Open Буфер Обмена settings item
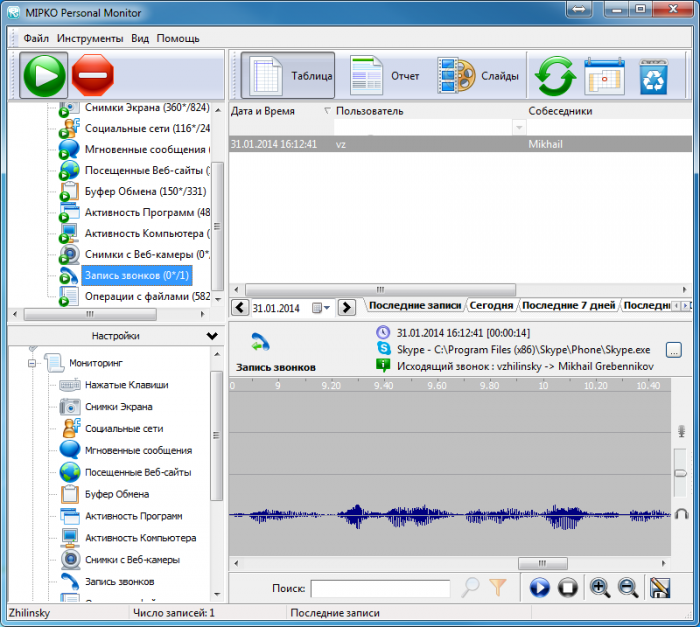Screen dimensions: 700x627 [x=117, y=494]
